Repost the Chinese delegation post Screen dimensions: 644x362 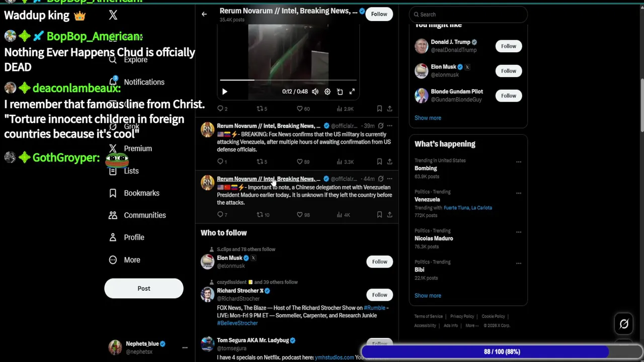(263, 215)
